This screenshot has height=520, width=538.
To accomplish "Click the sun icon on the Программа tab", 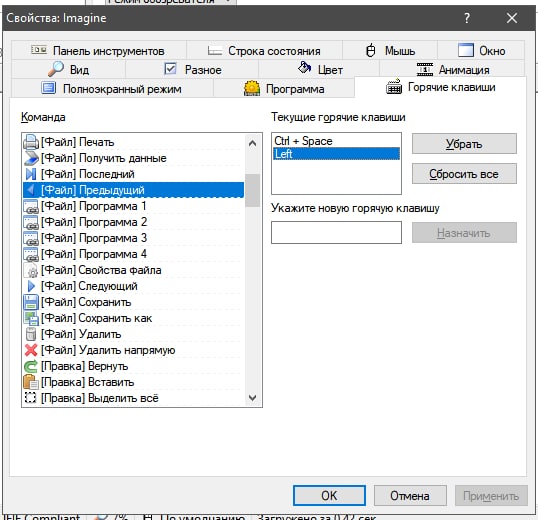I will [x=252, y=88].
